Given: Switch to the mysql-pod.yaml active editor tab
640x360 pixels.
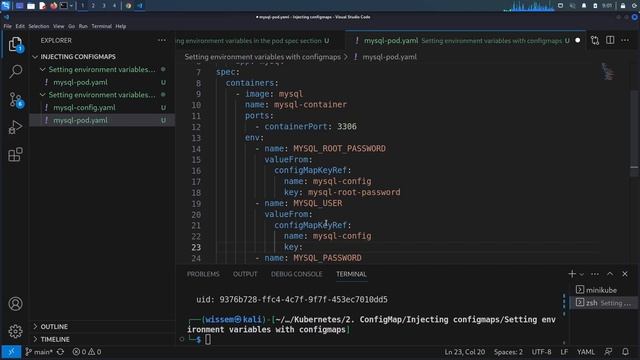Looking at the screenshot, I should click(x=465, y=41).
